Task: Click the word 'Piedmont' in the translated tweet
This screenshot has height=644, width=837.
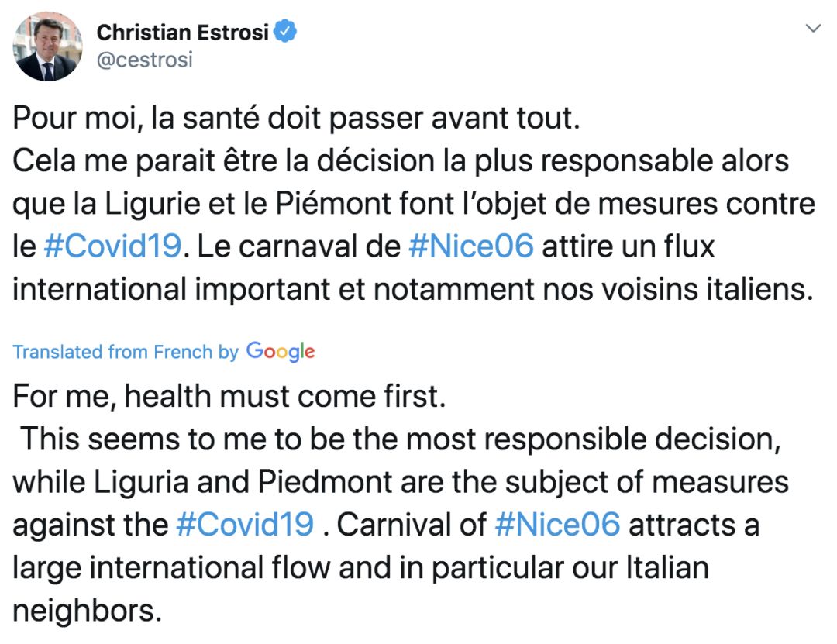Action: [x=325, y=482]
